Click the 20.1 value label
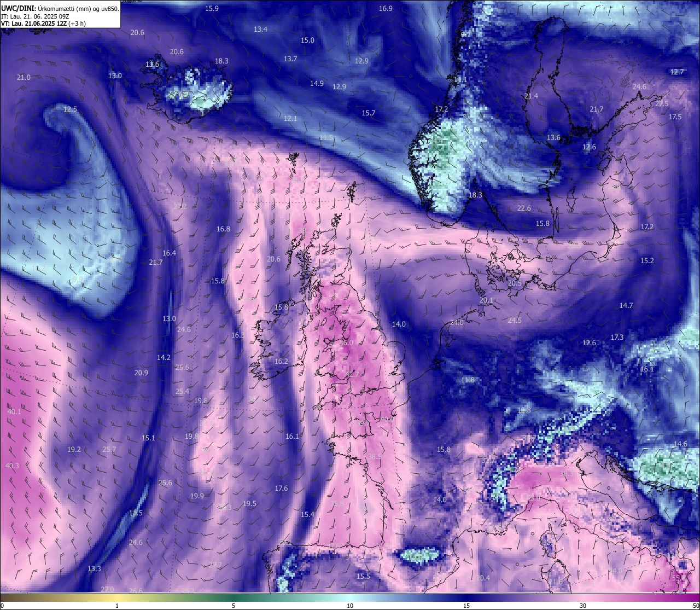This screenshot has height=610, width=700. (x=486, y=300)
